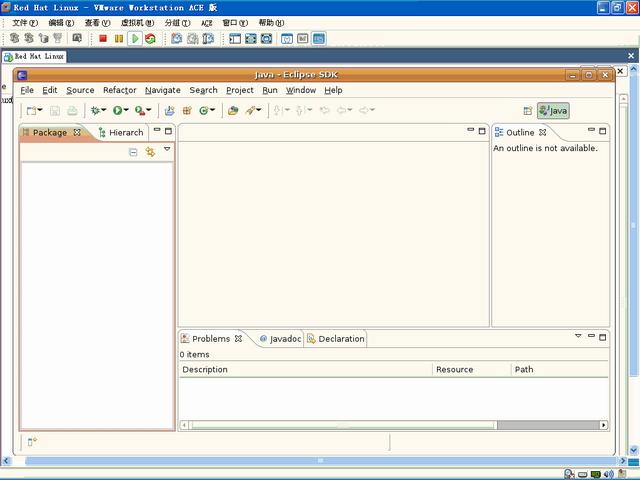Viewport: 640px width, 480px height.
Task: Open the Navigate menu
Action: [162, 90]
